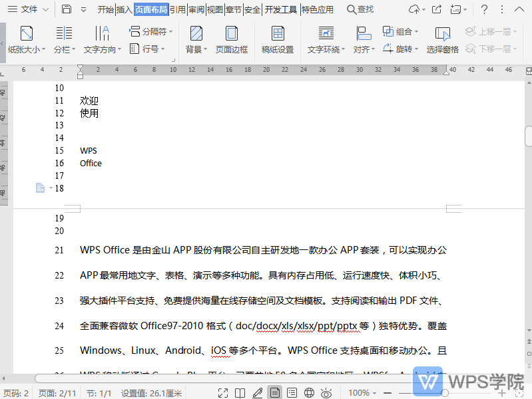Open the help question mark icon

[484, 9]
